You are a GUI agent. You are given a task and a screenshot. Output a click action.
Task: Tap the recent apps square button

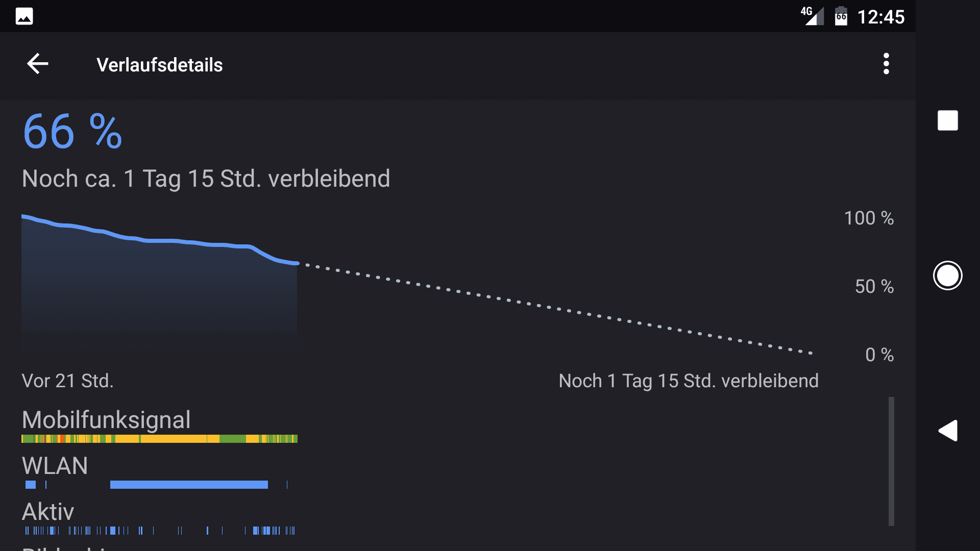coord(947,121)
